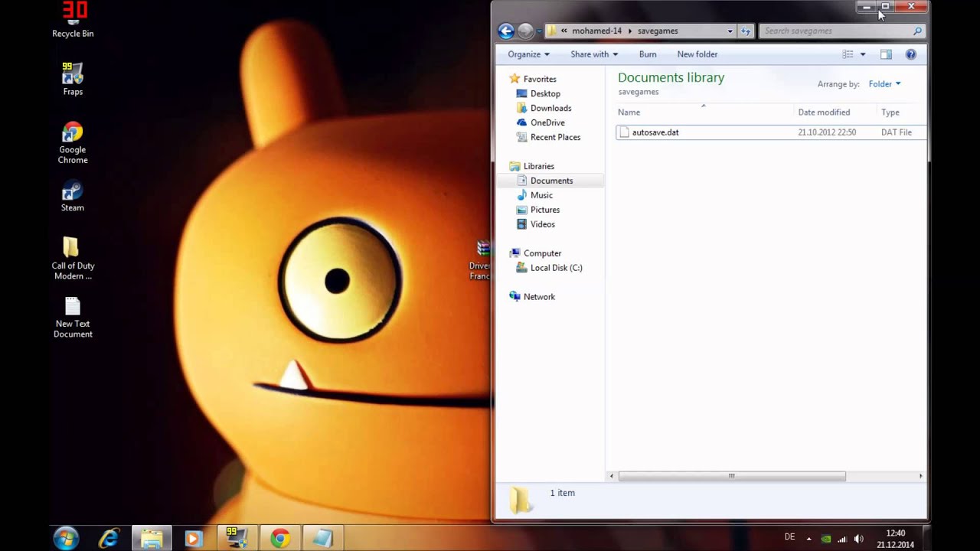This screenshot has width=980, height=551.
Task: Sort by the Type column header
Action: 890,112
